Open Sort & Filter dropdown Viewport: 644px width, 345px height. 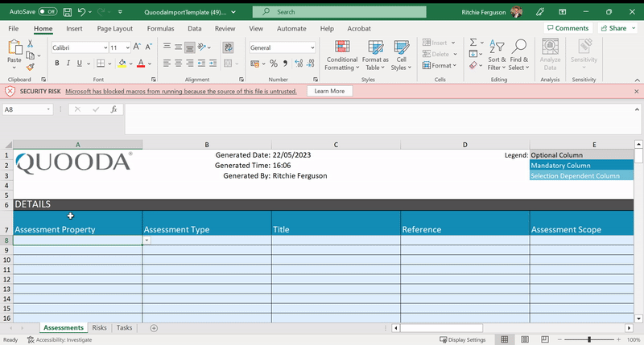click(497, 55)
